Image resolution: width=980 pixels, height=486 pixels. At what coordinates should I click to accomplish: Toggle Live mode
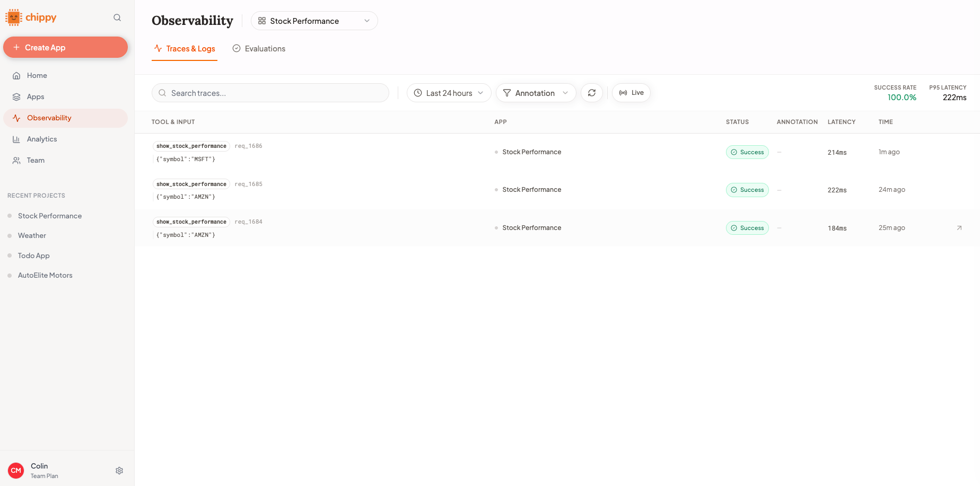click(x=631, y=93)
